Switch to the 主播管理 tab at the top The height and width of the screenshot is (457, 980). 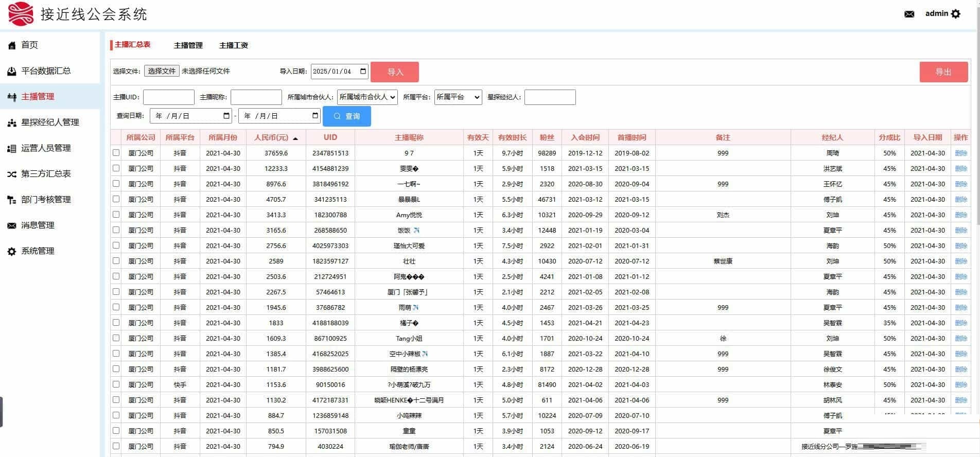tap(188, 45)
